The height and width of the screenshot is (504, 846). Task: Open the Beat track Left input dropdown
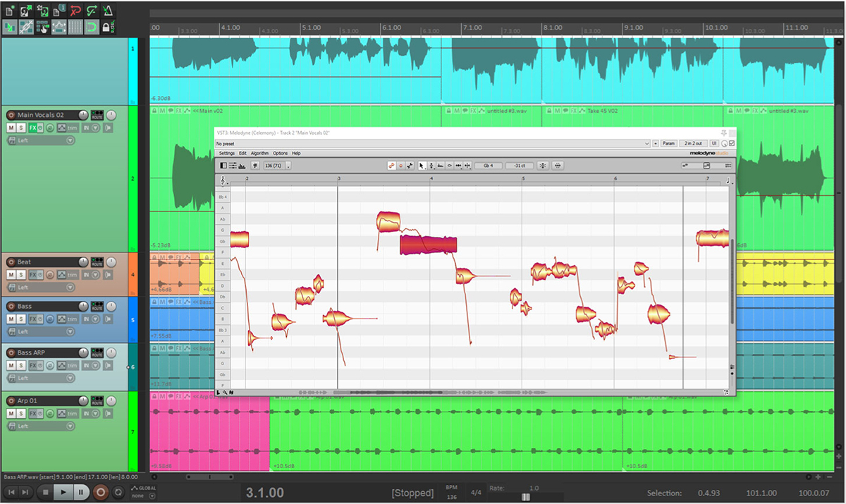coord(41,287)
